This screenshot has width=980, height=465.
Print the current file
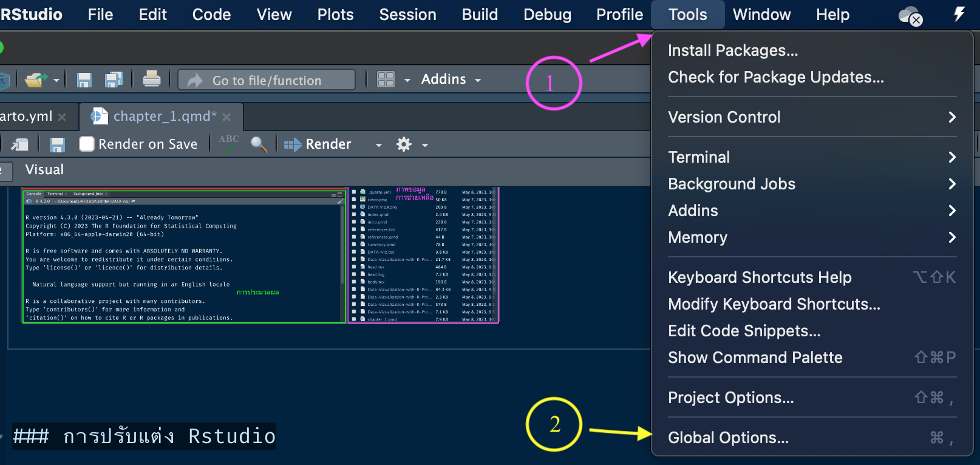[x=151, y=79]
